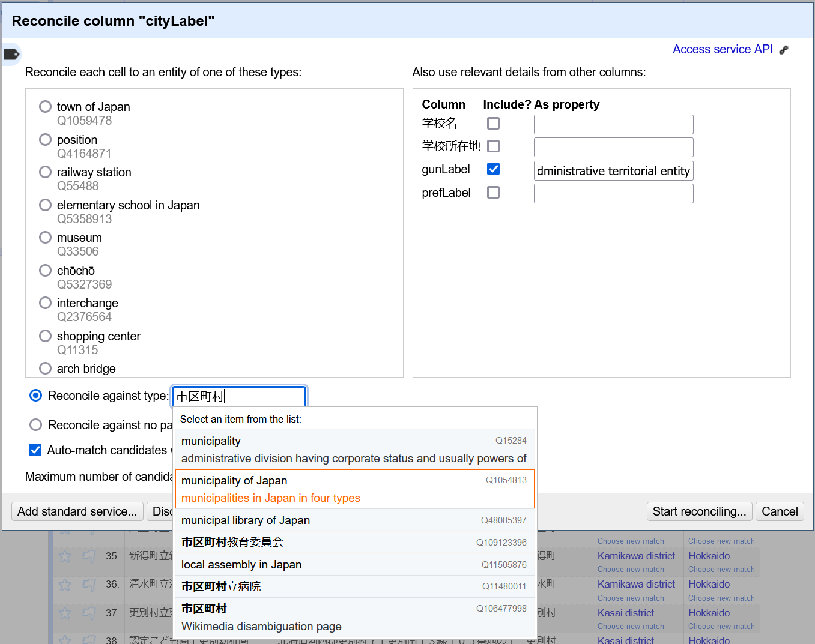Click the tag icon below the dialog title

[x=11, y=55]
